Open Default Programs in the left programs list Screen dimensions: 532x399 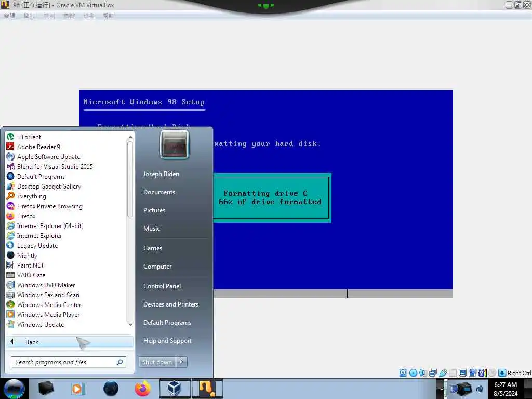tap(36, 177)
